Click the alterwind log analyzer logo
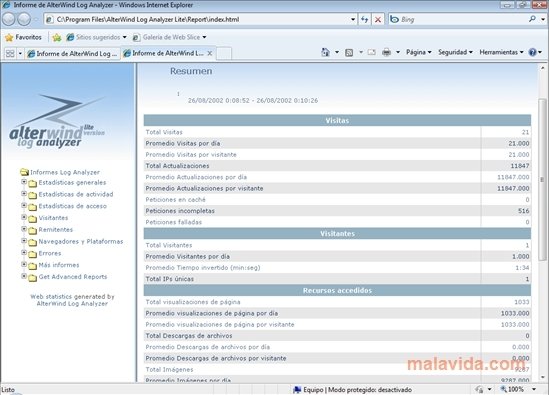Image resolution: width=549 pixels, height=395 pixels. point(57,121)
